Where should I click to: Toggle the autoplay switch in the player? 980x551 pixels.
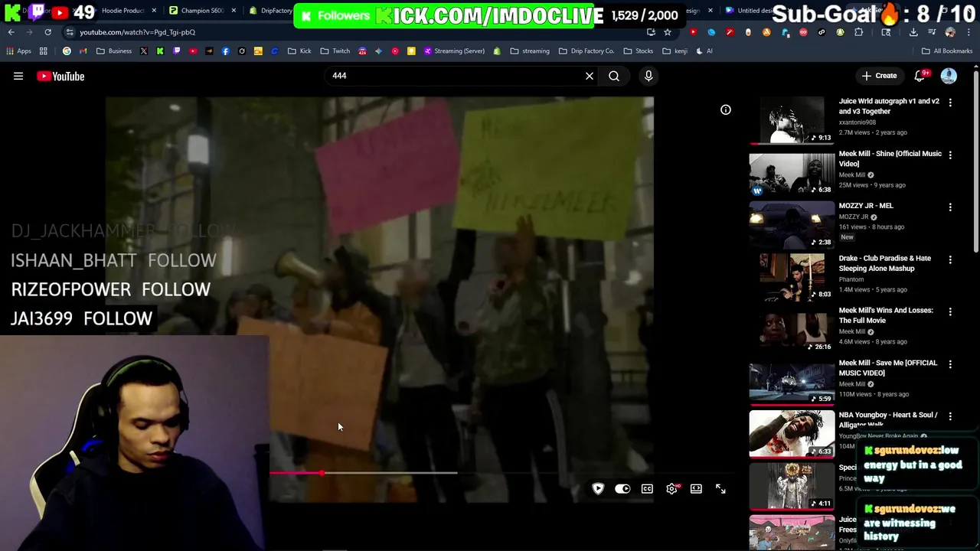pyautogui.click(x=622, y=489)
